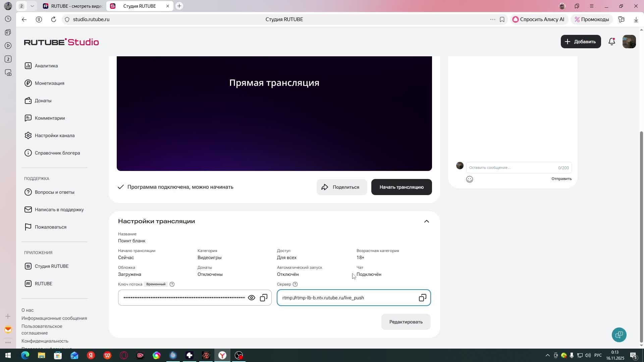Copy the stream key
Screen dimensions: 644x362
pyautogui.click(x=264, y=298)
